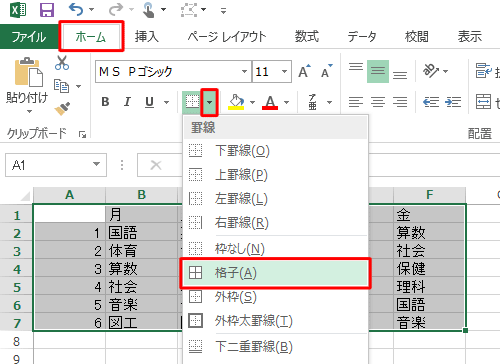The image size is (500, 364).
Task: Open the font name dropdown
Action: (x=244, y=71)
